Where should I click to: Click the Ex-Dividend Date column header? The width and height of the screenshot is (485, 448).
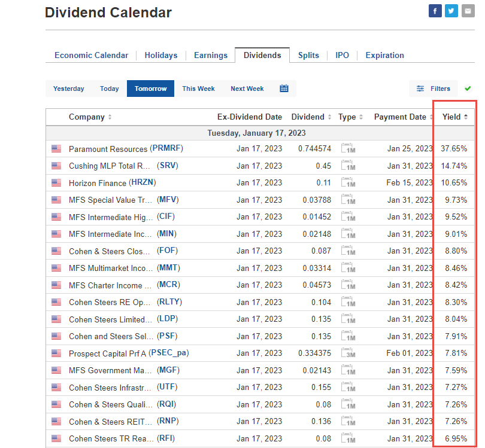point(250,117)
